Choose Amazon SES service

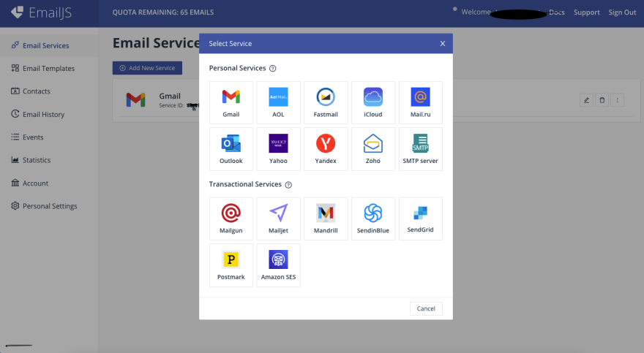click(x=279, y=265)
